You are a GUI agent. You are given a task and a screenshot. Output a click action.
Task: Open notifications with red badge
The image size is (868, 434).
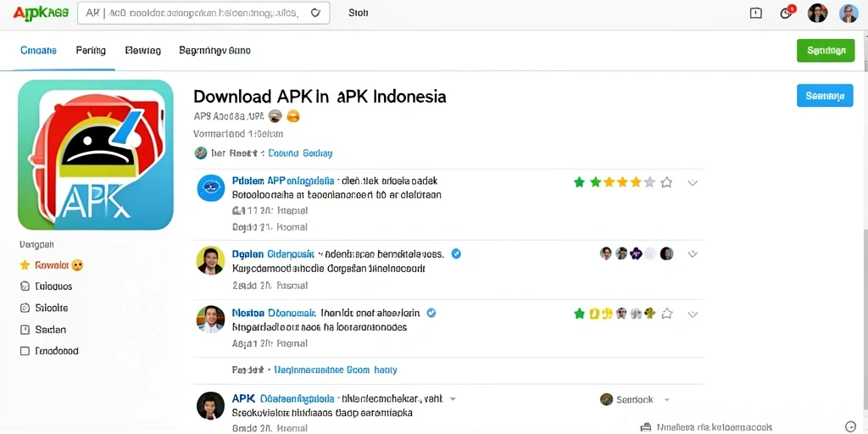(787, 13)
